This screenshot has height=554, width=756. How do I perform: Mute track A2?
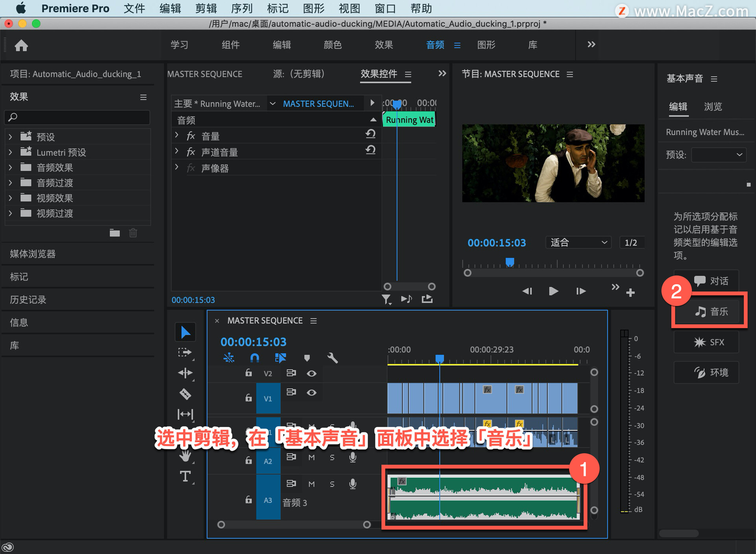(311, 458)
